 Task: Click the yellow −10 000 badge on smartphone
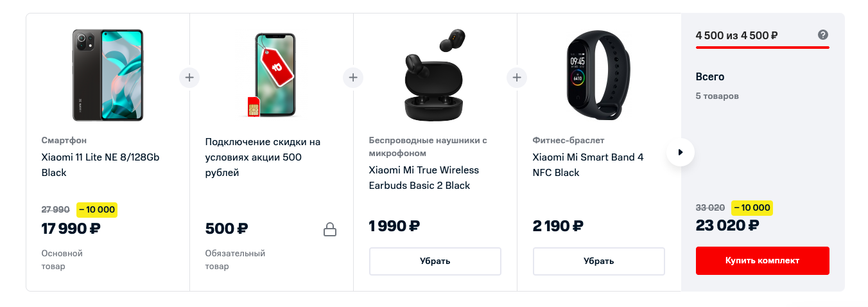(97, 209)
